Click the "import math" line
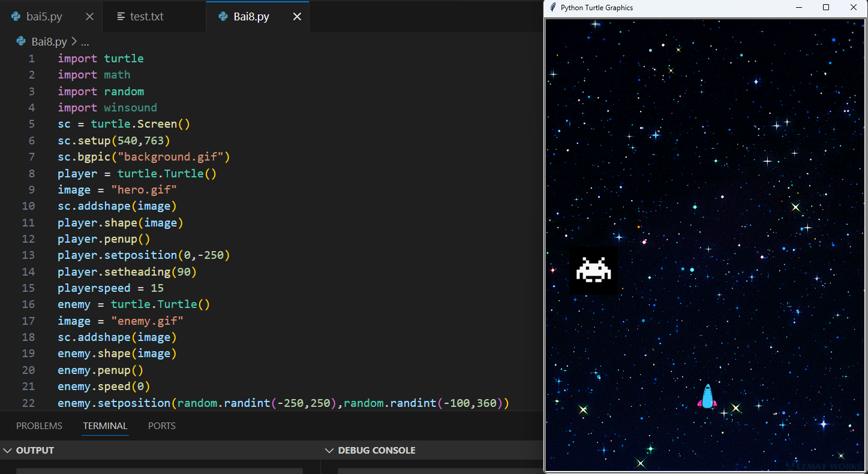This screenshot has height=474, width=868. pos(94,75)
